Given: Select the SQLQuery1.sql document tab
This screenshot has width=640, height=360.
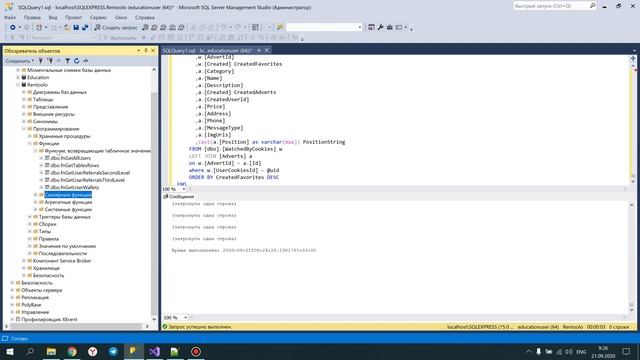Looking at the screenshot, I should pos(207,51).
